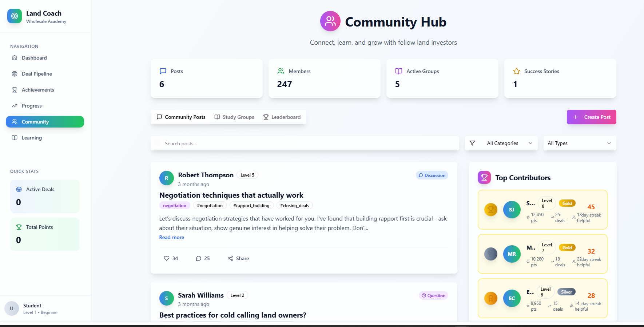Open Achievements from the navigation
This screenshot has width=644, height=327.
click(x=38, y=90)
